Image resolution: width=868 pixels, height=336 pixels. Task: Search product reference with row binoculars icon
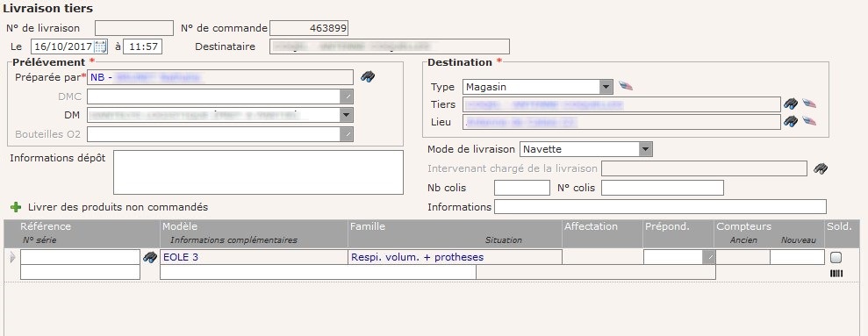point(150,257)
